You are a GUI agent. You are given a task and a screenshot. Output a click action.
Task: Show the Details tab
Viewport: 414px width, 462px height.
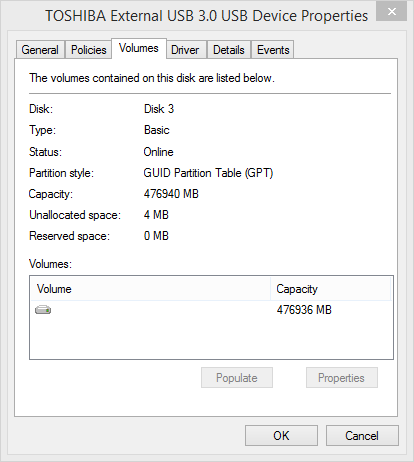pyautogui.click(x=229, y=50)
